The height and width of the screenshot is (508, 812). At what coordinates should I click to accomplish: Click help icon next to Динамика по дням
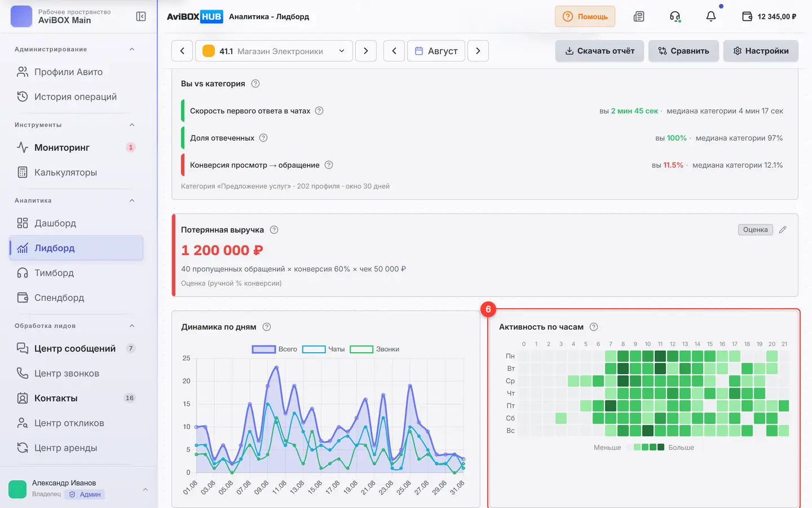pyautogui.click(x=267, y=327)
